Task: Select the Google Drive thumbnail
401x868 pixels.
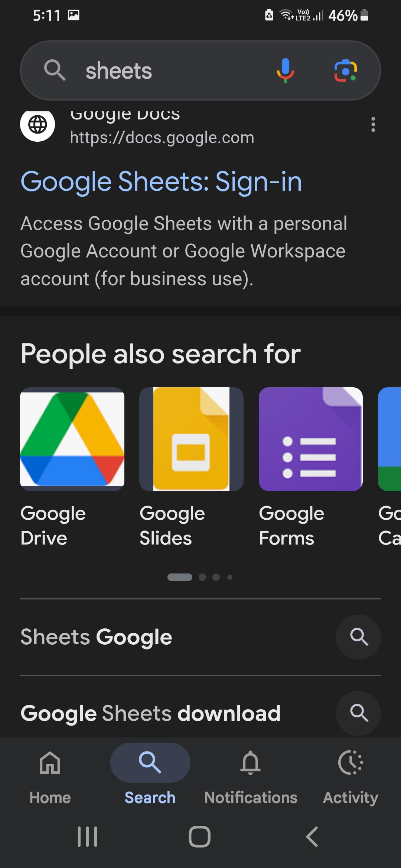Action: (x=72, y=439)
